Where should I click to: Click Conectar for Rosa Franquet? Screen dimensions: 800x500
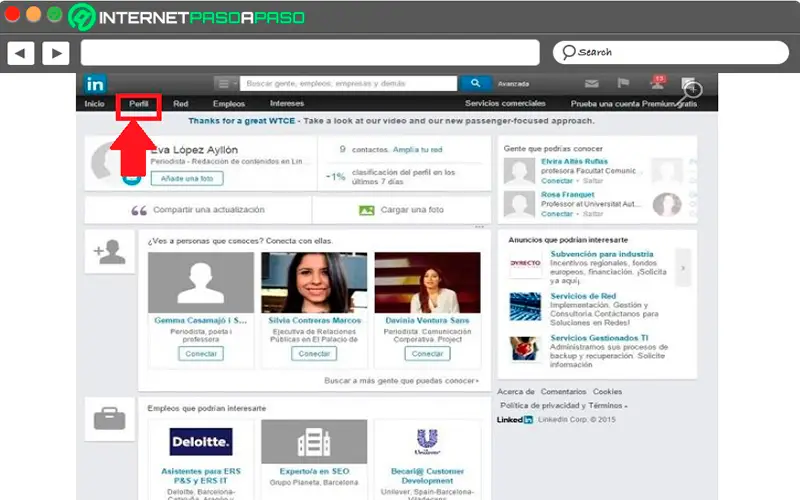(x=557, y=214)
